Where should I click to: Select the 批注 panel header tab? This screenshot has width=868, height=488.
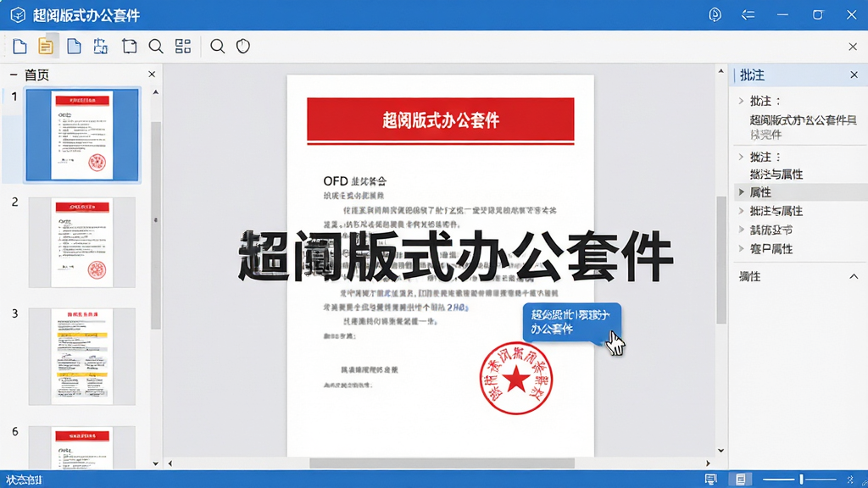pyautogui.click(x=753, y=75)
